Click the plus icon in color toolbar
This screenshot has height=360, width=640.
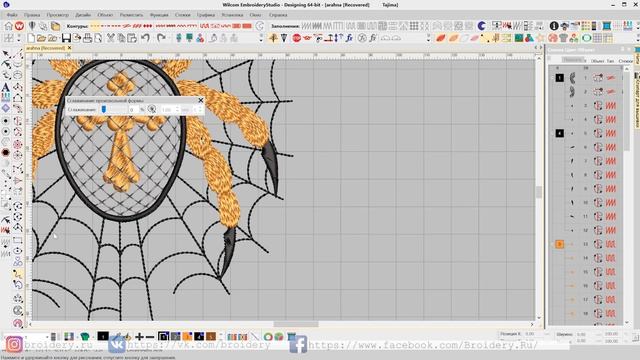139,337
